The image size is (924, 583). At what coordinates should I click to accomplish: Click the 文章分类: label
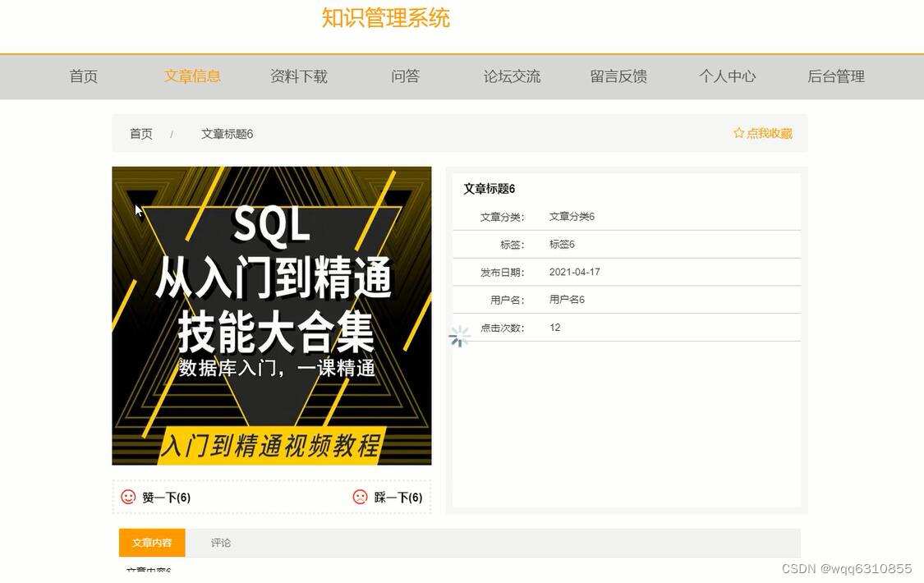coord(502,217)
